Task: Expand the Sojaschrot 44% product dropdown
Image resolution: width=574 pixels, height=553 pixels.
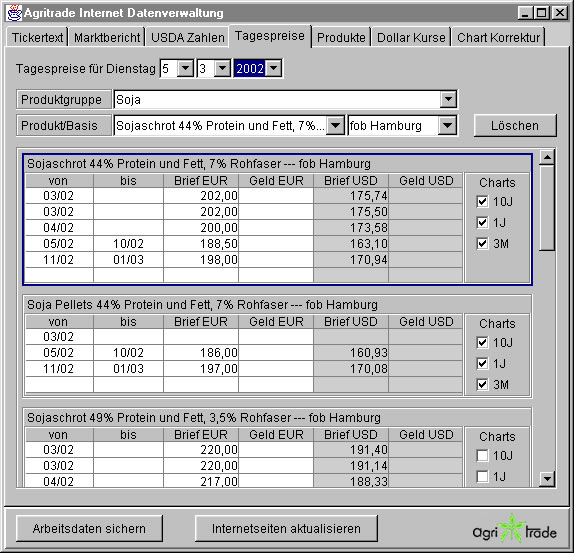Action: pyautogui.click(x=335, y=126)
